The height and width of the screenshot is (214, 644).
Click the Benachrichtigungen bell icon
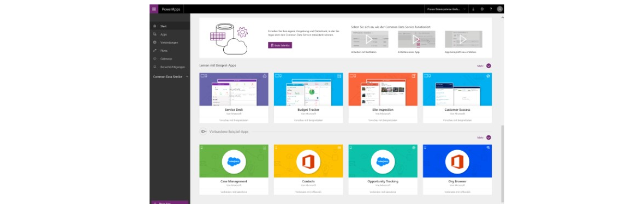[154, 67]
